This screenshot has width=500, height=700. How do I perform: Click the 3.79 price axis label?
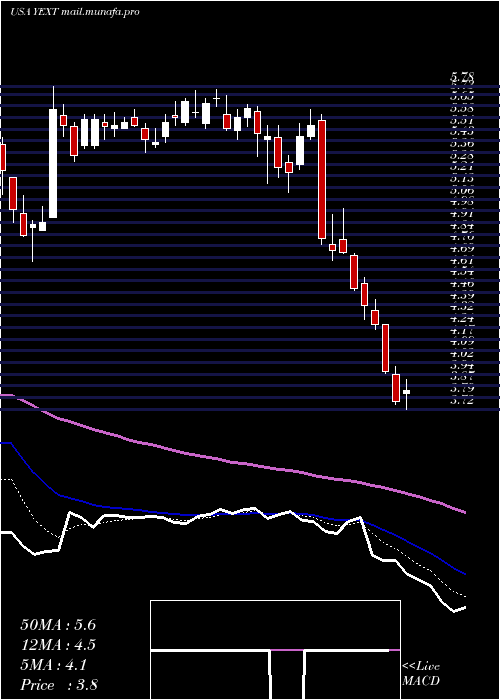[462, 389]
